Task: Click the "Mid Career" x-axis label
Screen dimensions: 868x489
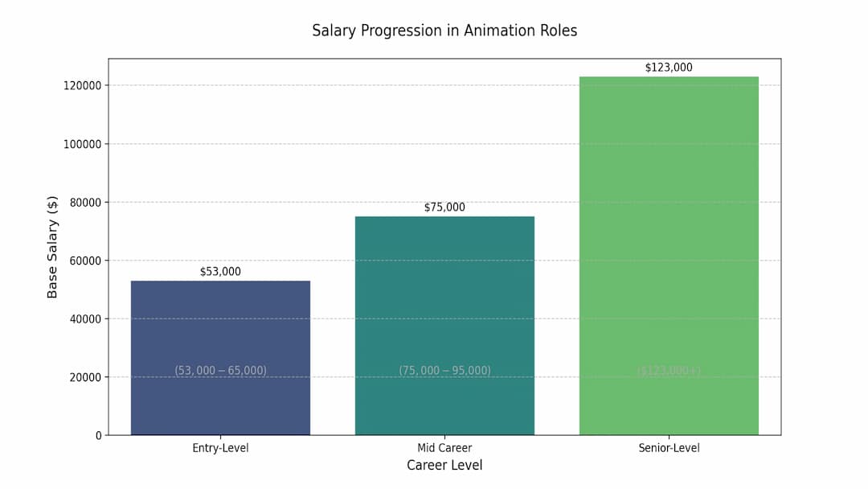Action: (444, 448)
